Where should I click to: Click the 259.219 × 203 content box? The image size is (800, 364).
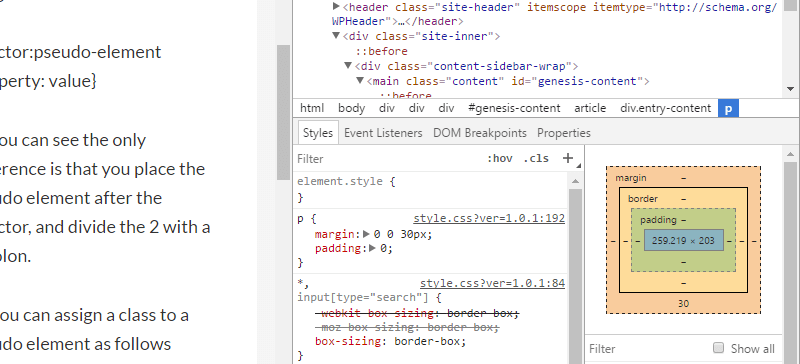(683, 240)
